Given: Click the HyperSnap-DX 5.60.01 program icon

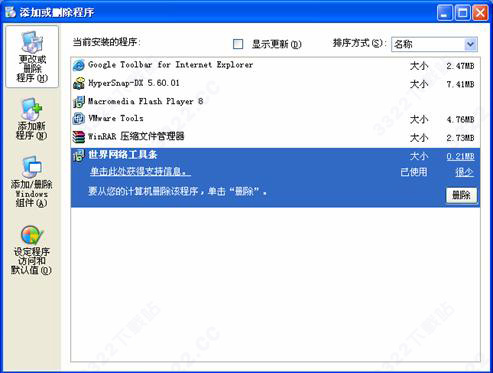Looking at the screenshot, I should [x=79, y=83].
